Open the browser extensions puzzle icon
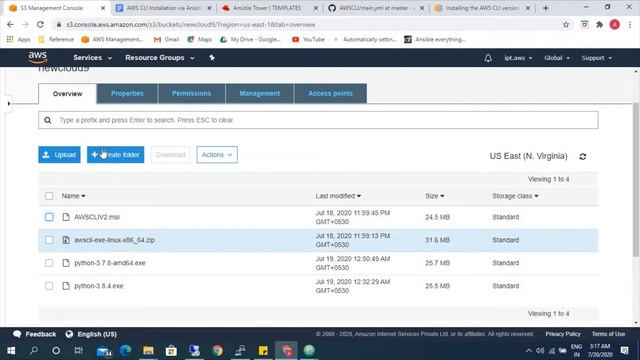 600,24
